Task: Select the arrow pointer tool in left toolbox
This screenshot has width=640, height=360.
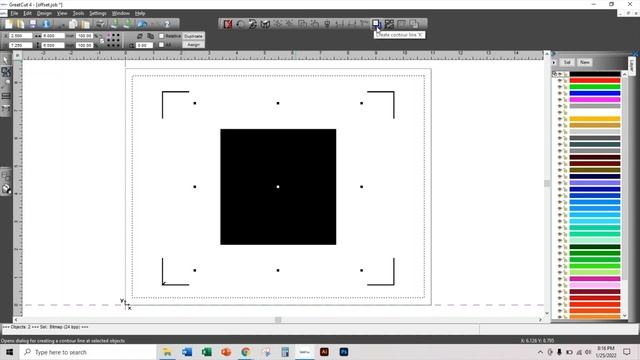Action: [x=6, y=60]
